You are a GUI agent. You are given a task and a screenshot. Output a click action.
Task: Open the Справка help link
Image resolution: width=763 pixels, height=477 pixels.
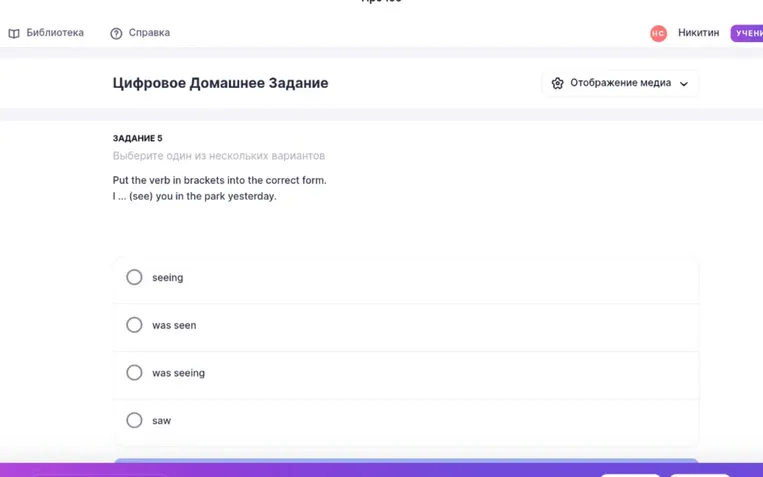[149, 33]
